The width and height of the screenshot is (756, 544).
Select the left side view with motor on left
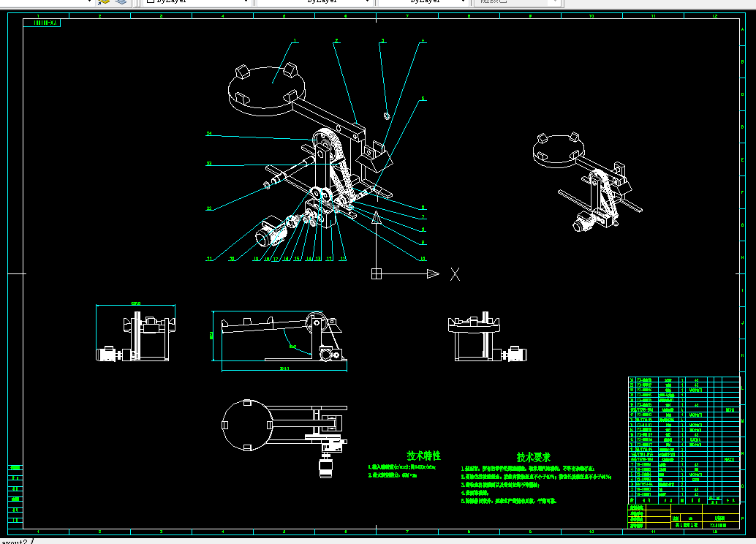pyautogui.click(x=135, y=336)
